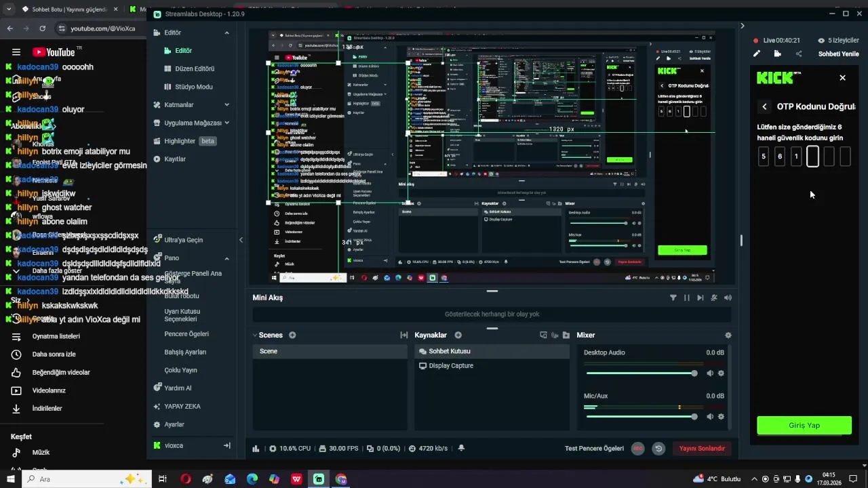868x488 pixels.
Task: Open Editör sub-item in sidebar
Action: (178, 50)
